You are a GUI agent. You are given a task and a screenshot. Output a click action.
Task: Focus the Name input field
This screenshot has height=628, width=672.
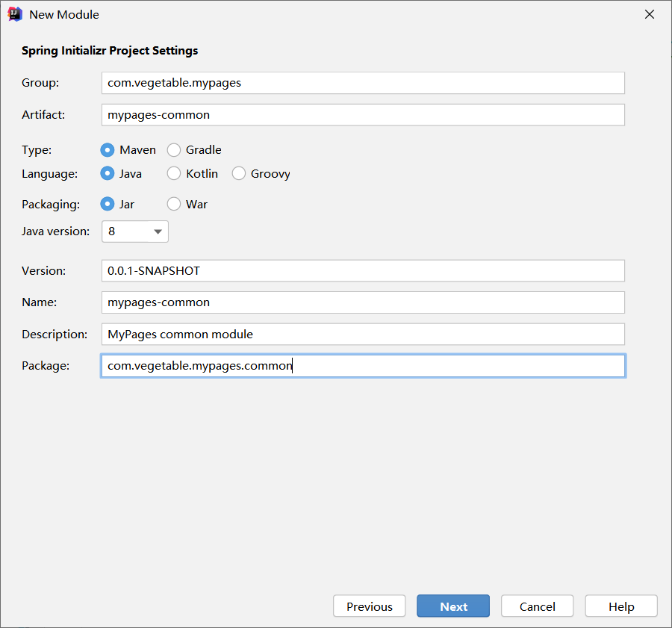(x=363, y=302)
